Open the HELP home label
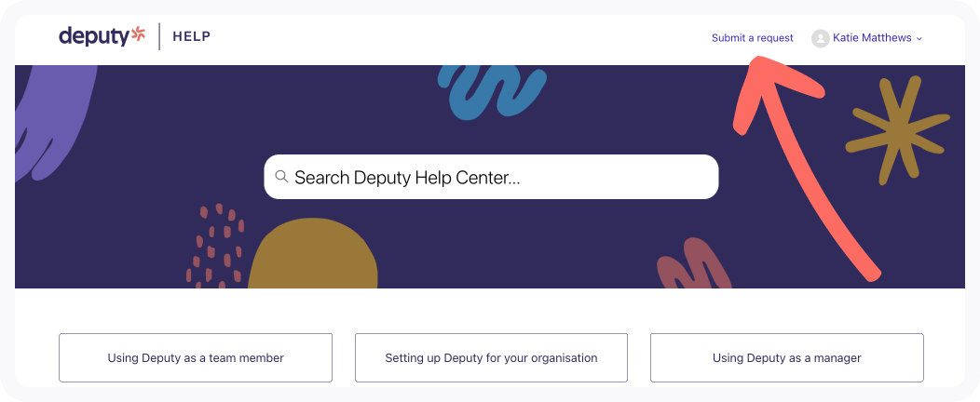The width and height of the screenshot is (980, 402). pyautogui.click(x=191, y=36)
